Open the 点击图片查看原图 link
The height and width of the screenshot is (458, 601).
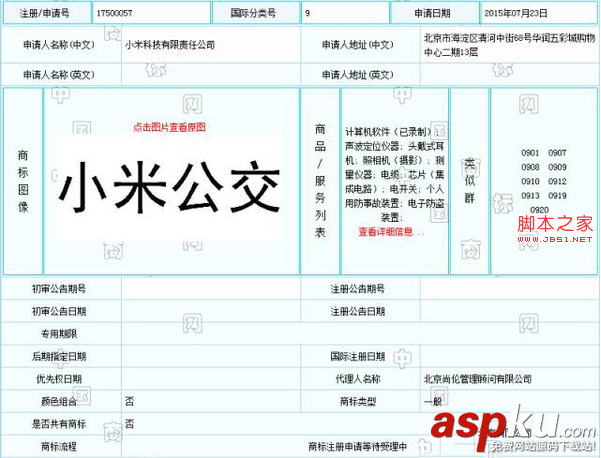[169, 127]
